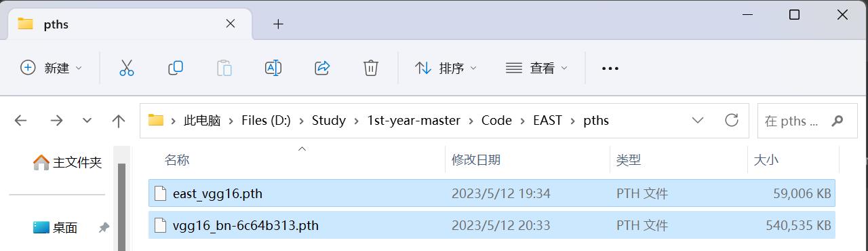The width and height of the screenshot is (868, 251).
Task: Navigate to 此电脑 in breadcrumb
Action: (202, 121)
